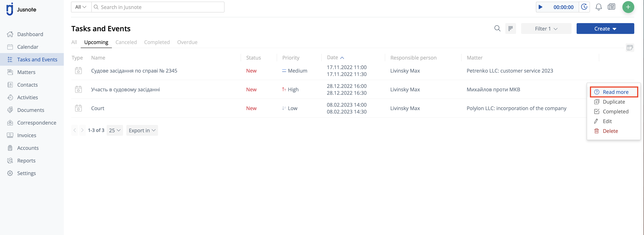Switch to the Completed tab
The image size is (644, 235).
157,42
